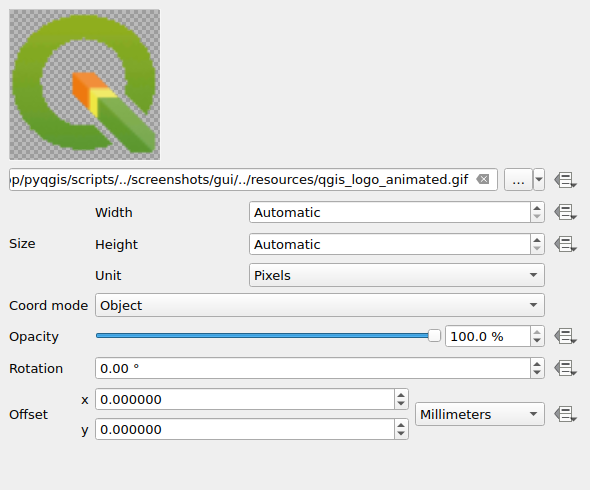Click the Opacity label
590x490 pixels.
point(34,336)
